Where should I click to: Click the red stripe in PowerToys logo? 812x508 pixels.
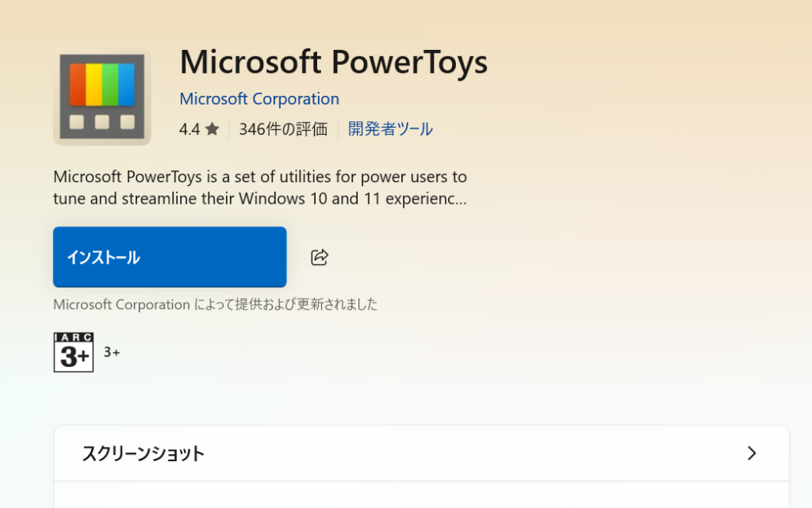(77, 84)
